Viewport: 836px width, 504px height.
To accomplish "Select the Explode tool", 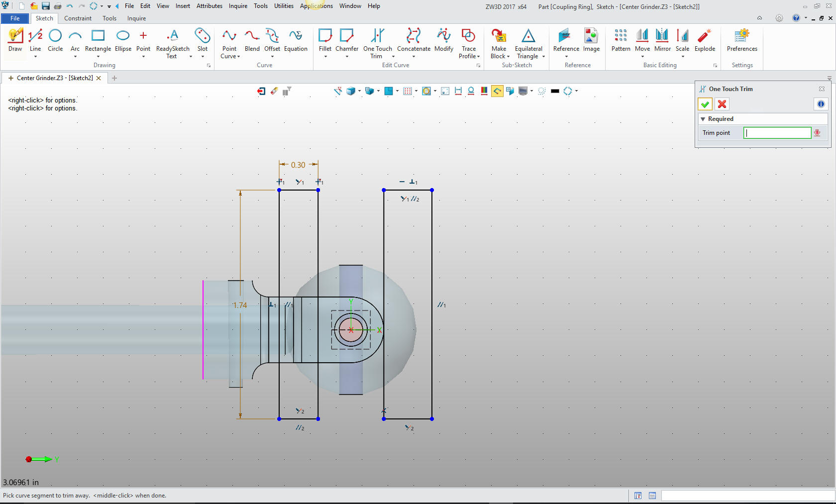I will click(705, 40).
